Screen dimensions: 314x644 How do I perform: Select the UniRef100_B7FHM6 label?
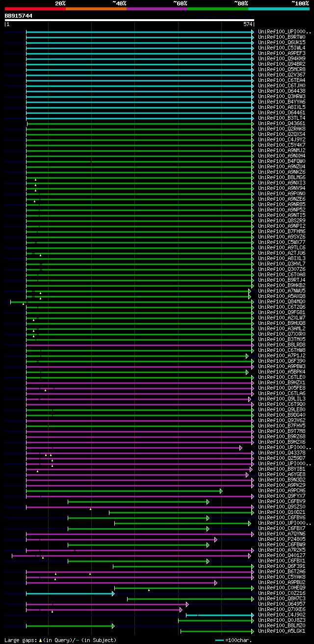tap(282, 231)
